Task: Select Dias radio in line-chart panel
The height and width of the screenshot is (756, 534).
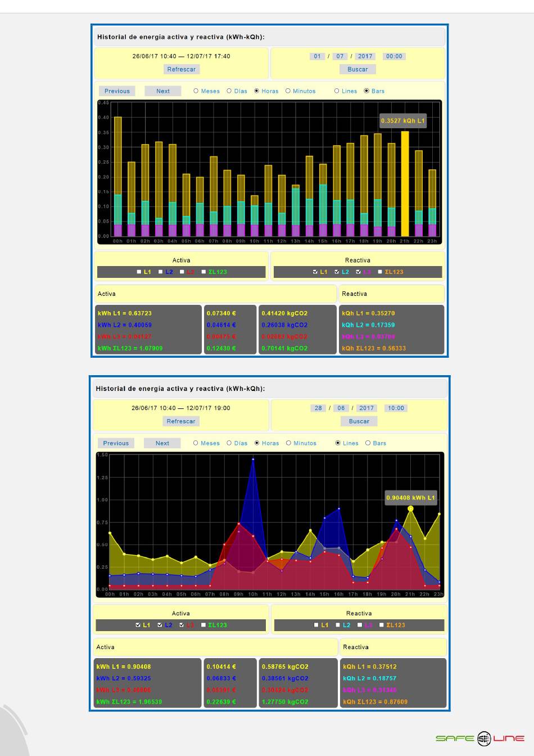Action: coord(229,443)
